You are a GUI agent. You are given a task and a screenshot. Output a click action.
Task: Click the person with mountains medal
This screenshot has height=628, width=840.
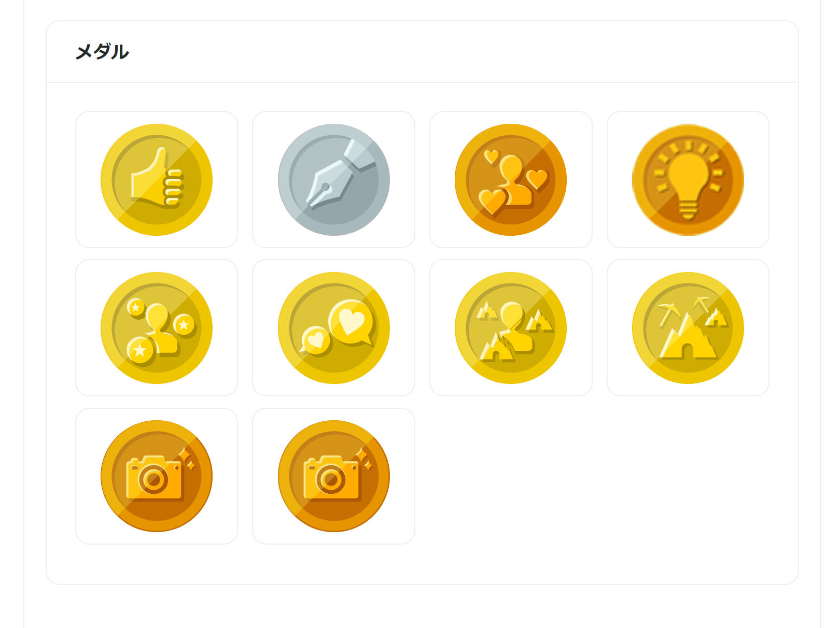[x=511, y=328]
